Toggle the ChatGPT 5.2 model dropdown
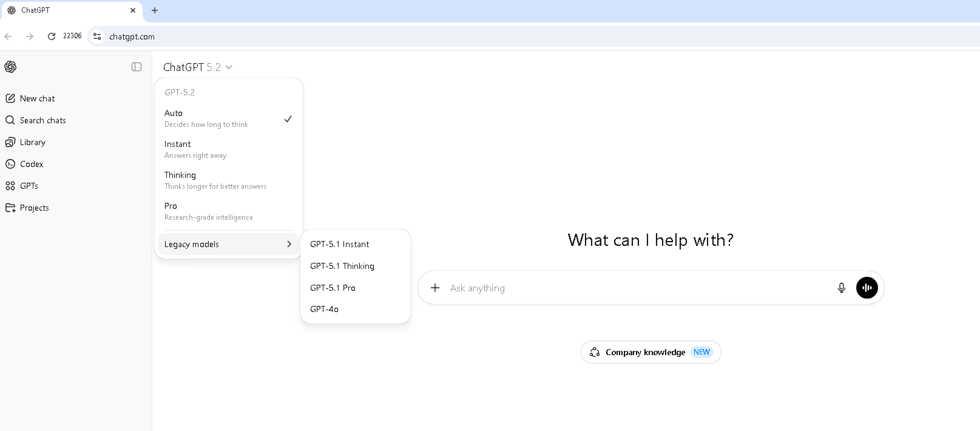980x431 pixels. 198,67
